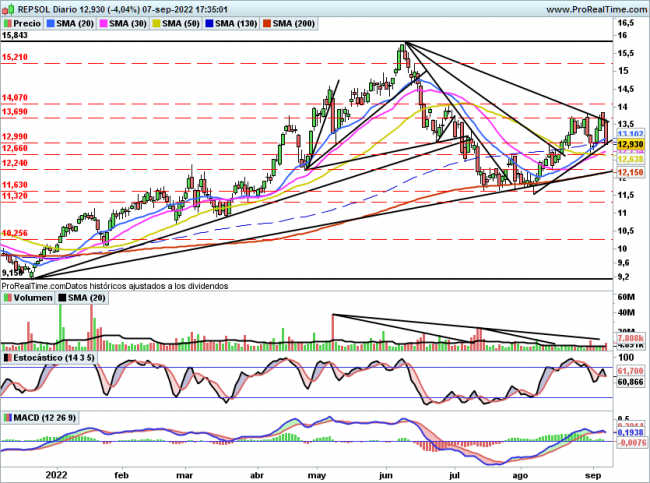The height and width of the screenshot is (483, 650).
Task: Click the red SMA (200) color square
Action: 267,24
